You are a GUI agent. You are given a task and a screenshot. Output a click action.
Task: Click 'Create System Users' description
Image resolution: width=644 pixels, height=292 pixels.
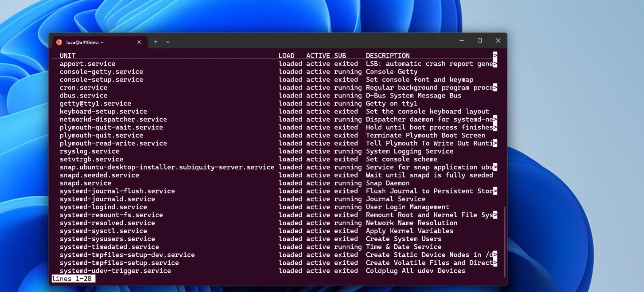coord(403,239)
